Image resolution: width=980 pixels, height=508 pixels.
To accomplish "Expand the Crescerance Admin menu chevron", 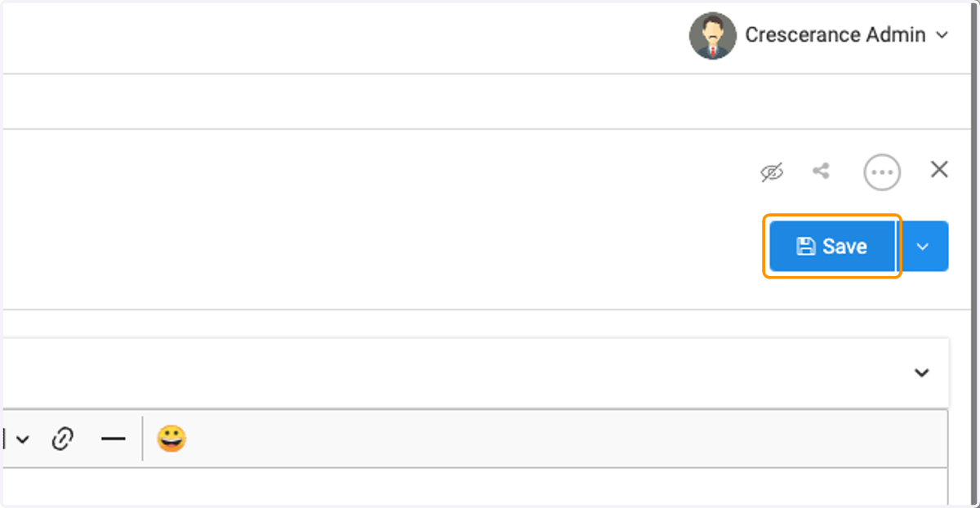I will [x=942, y=35].
